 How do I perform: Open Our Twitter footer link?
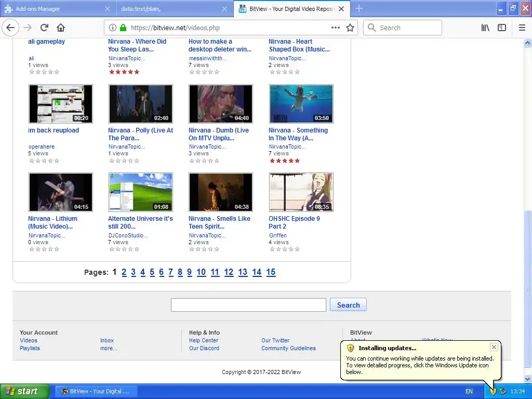tap(275, 340)
